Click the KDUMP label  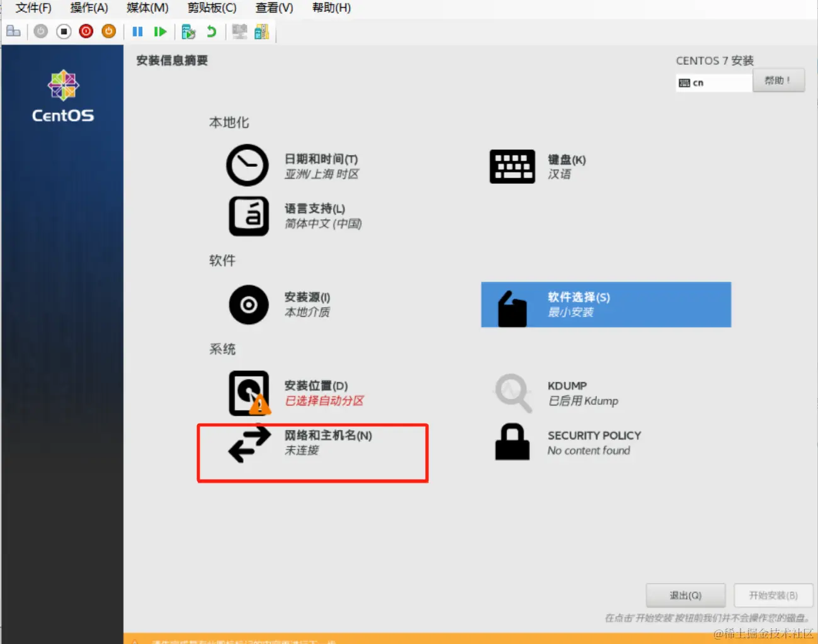point(567,386)
